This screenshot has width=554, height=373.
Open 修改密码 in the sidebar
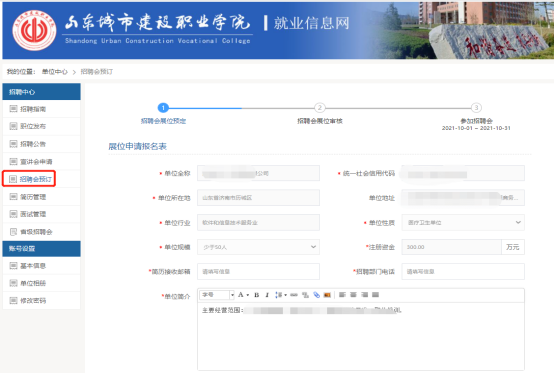click(x=33, y=301)
